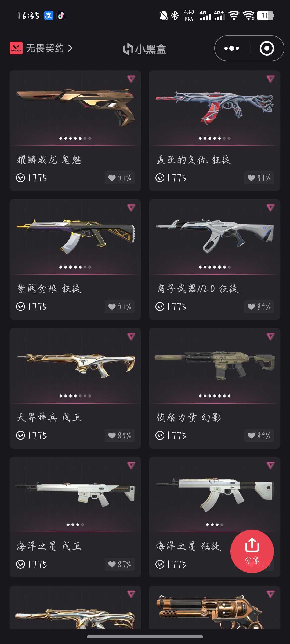
Task: Tap the red share button
Action: click(252, 551)
